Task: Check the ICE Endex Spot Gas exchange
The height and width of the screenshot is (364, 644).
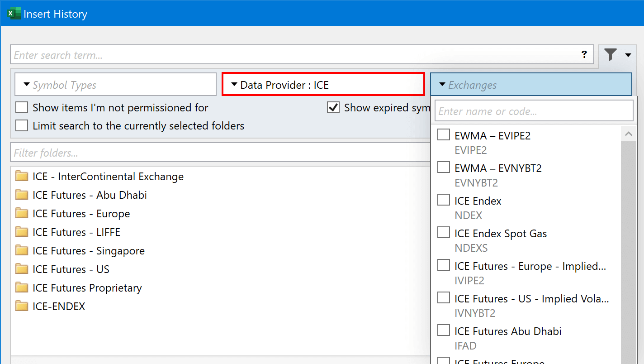Action: [x=444, y=232]
